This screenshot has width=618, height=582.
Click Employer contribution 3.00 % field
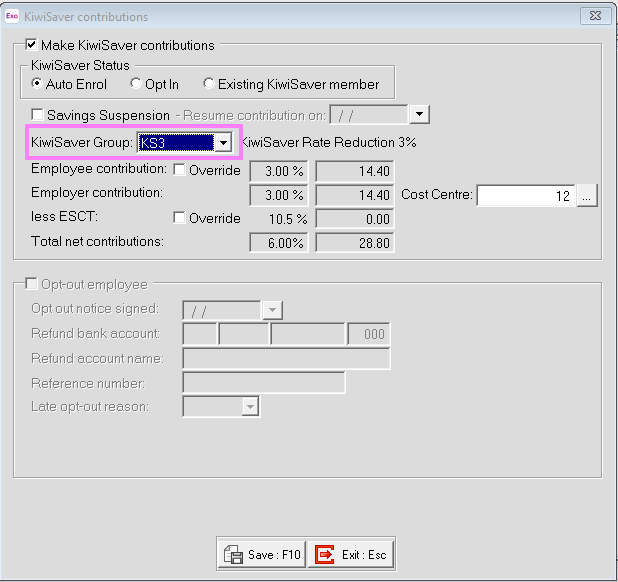(279, 195)
